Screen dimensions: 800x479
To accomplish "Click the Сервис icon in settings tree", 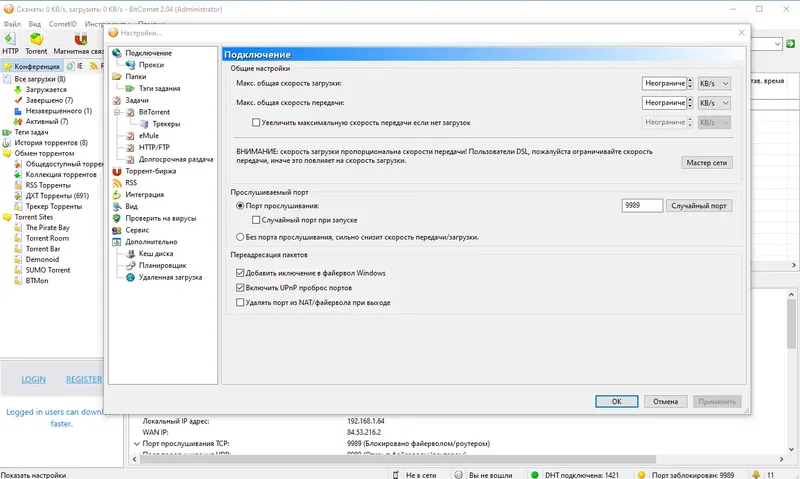I will click(117, 230).
